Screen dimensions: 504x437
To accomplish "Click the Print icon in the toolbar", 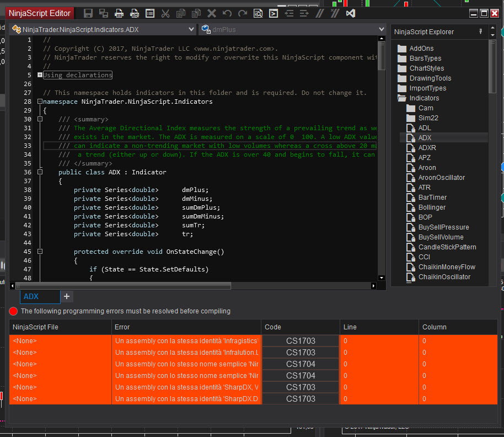I will pyautogui.click(x=119, y=13).
